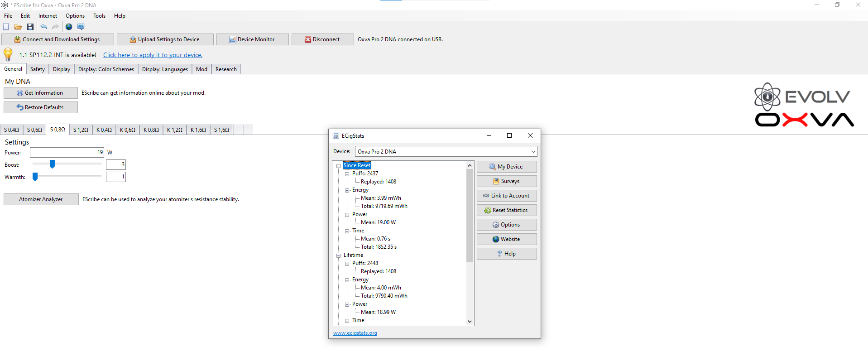Collapse the Lifetime tree node
The width and height of the screenshot is (868, 352).
pos(338,256)
